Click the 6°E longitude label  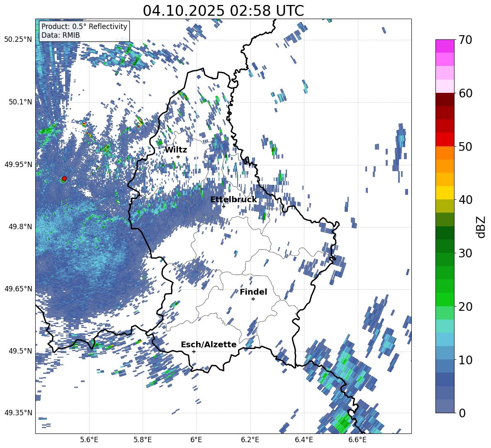point(196,440)
